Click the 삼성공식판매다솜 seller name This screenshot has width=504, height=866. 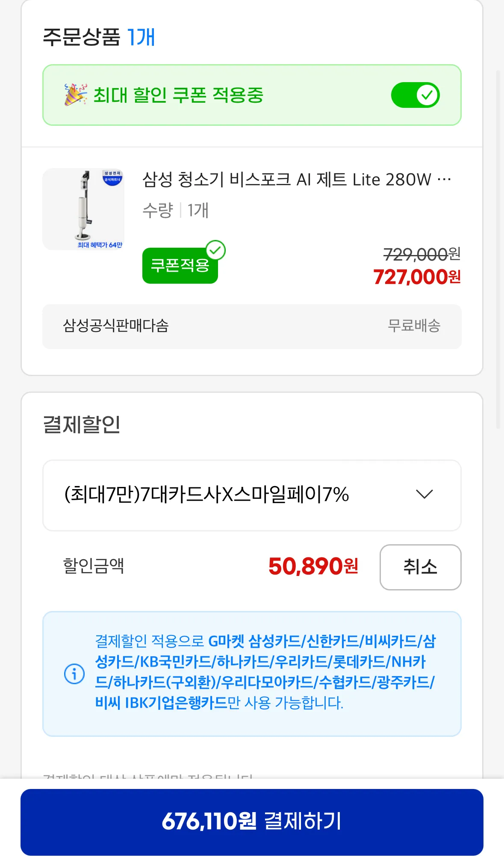pos(116,326)
